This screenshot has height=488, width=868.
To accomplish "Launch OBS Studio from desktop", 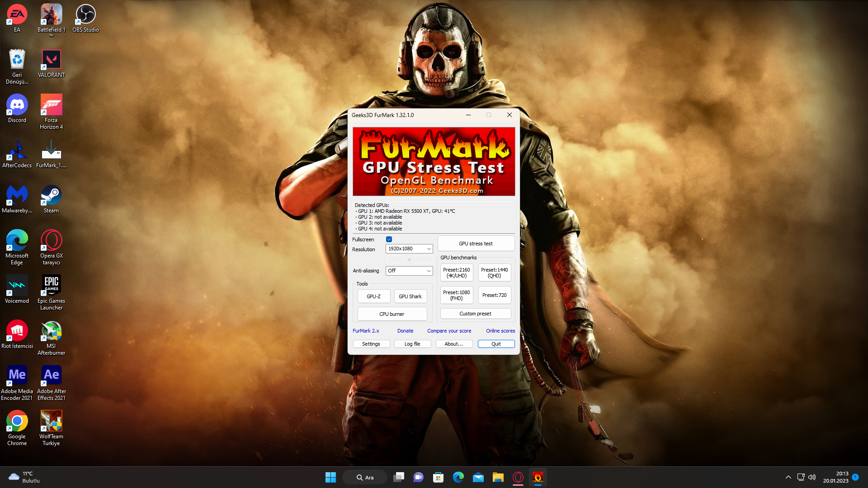I will point(85,16).
